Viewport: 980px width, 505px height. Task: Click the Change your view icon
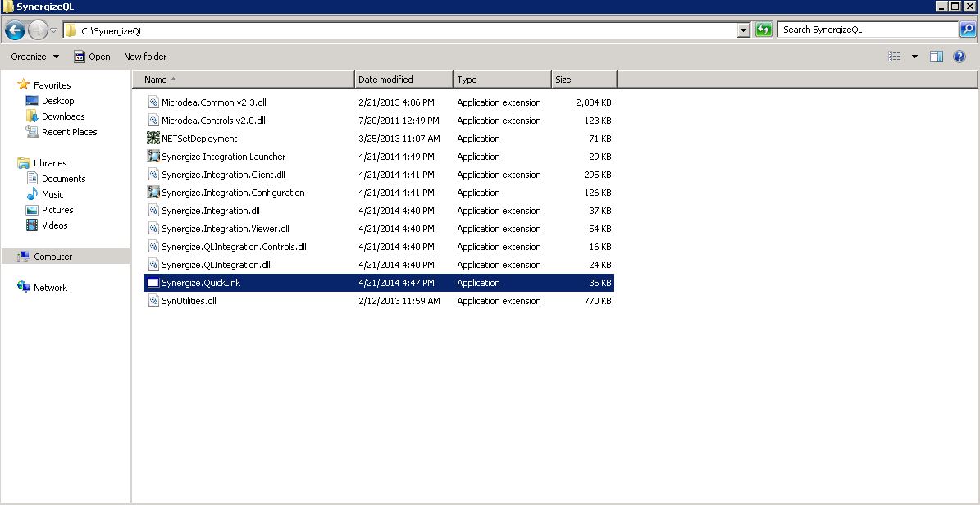(895, 57)
